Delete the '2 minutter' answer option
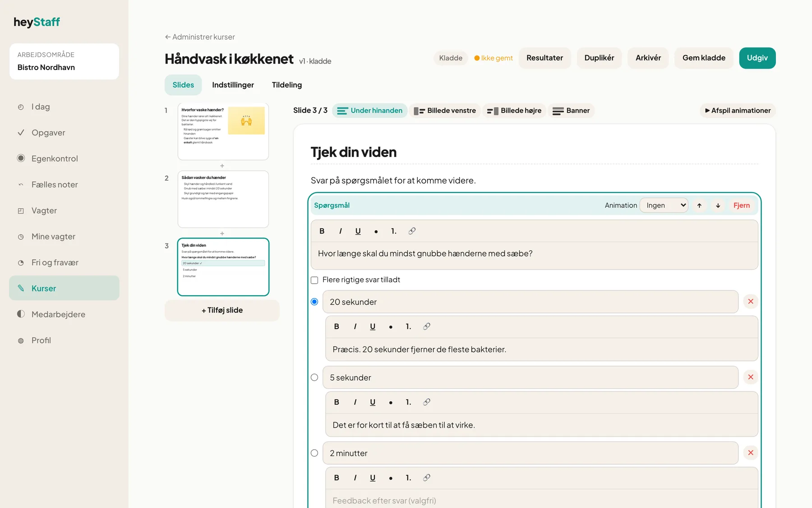 (x=751, y=453)
